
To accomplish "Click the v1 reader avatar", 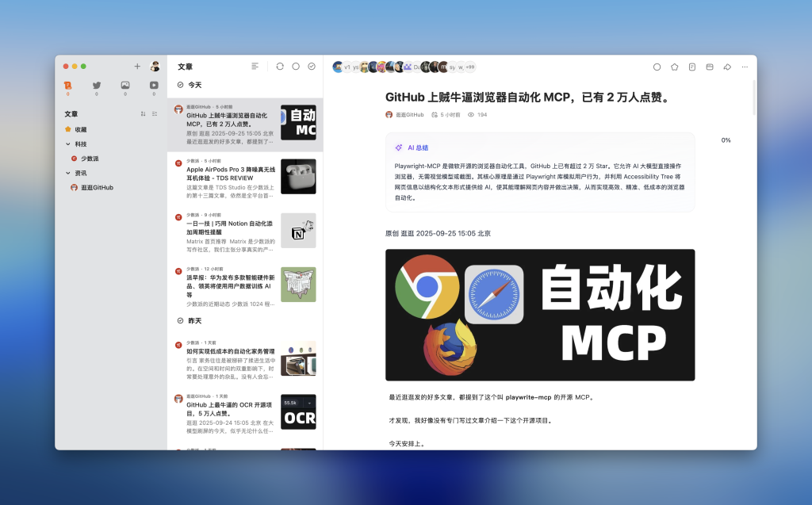I will (x=347, y=67).
